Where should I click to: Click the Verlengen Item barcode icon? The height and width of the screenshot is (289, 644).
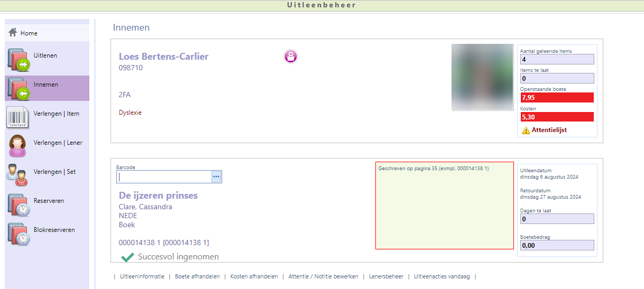(x=17, y=117)
